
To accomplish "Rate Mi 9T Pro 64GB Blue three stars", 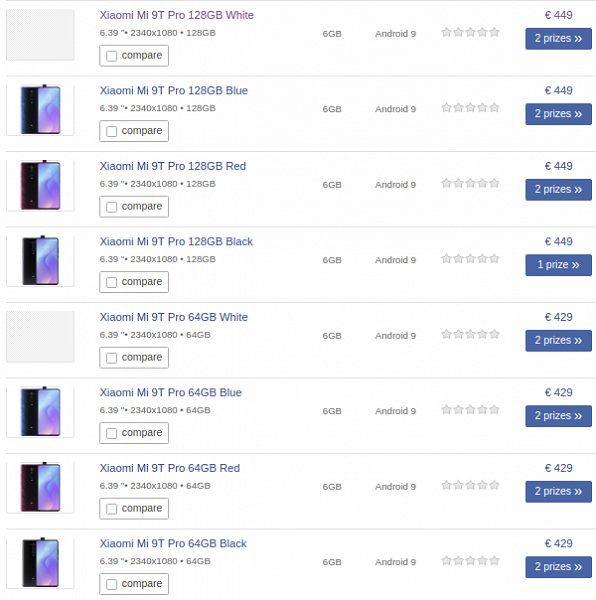I will point(471,410).
